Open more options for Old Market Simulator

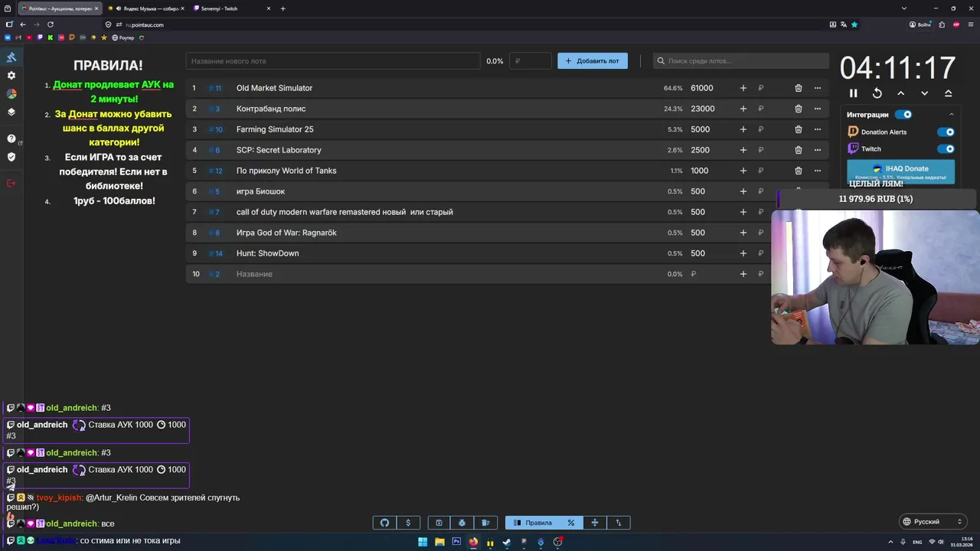pyautogui.click(x=817, y=88)
